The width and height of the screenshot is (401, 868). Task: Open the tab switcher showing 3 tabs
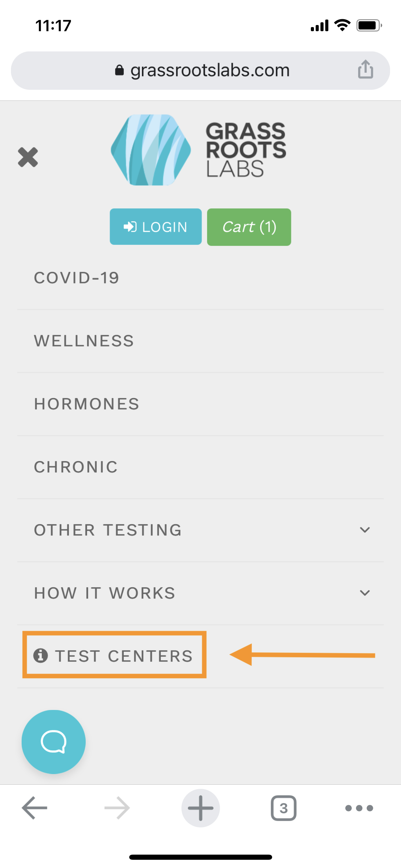283,808
